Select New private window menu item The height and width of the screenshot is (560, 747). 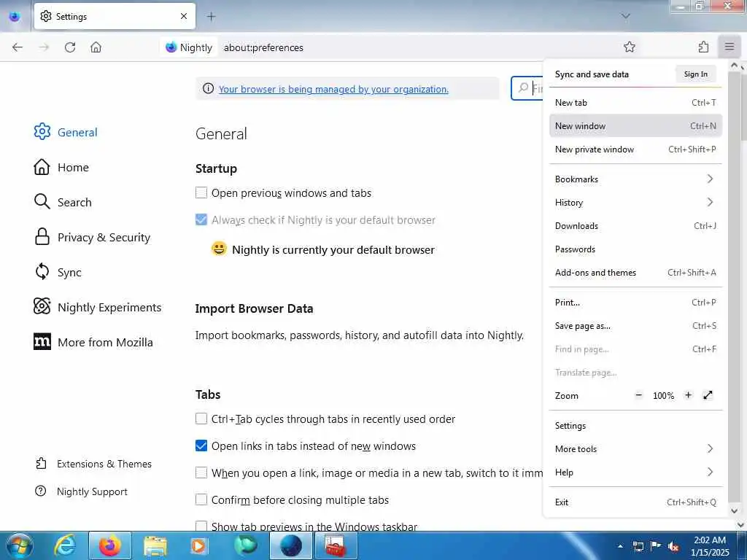635,149
